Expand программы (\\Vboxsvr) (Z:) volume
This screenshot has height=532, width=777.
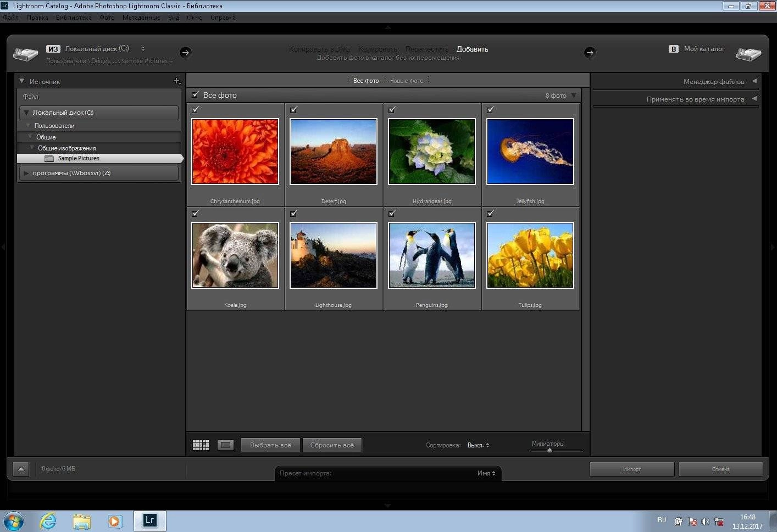(x=26, y=173)
